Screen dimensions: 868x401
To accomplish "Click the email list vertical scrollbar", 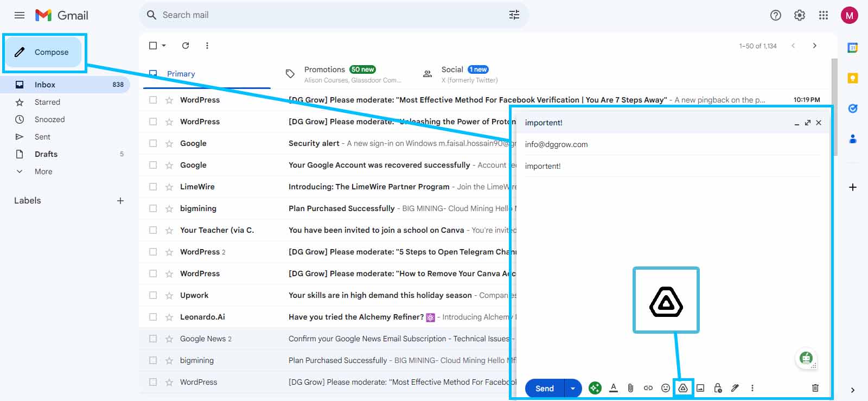I will pos(834,107).
